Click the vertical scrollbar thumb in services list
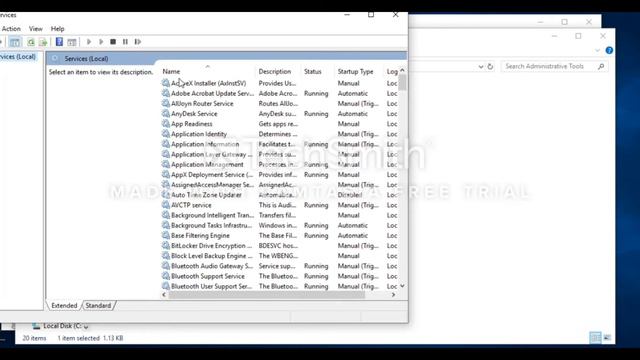This screenshot has width=640, height=360. coord(402,83)
